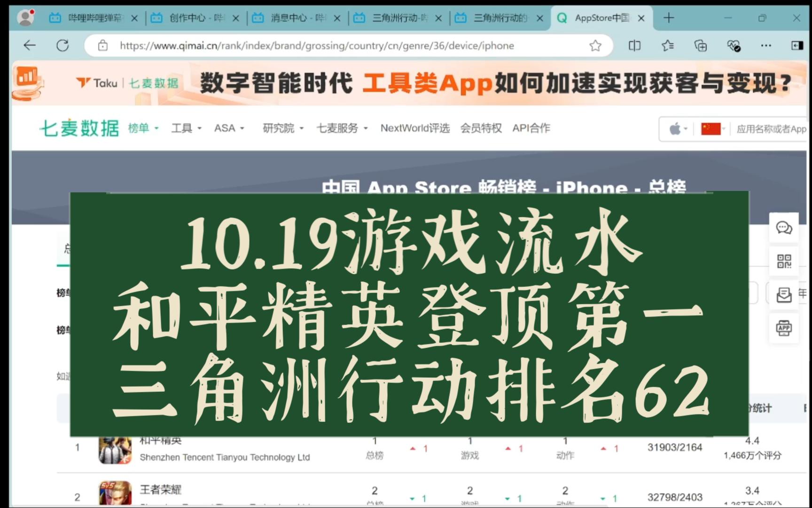The width and height of the screenshot is (812, 508).
Task: Open the Apple platform selector dropdown
Action: click(678, 128)
